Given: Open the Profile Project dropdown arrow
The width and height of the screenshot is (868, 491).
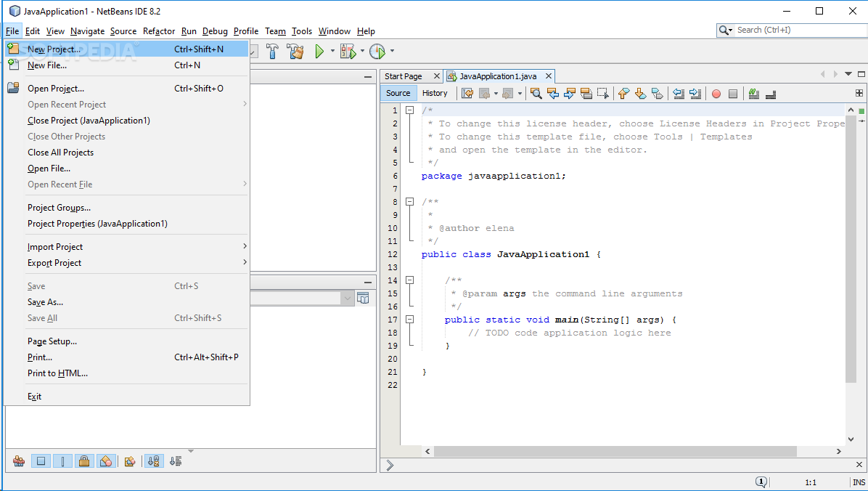Looking at the screenshot, I should click(392, 51).
